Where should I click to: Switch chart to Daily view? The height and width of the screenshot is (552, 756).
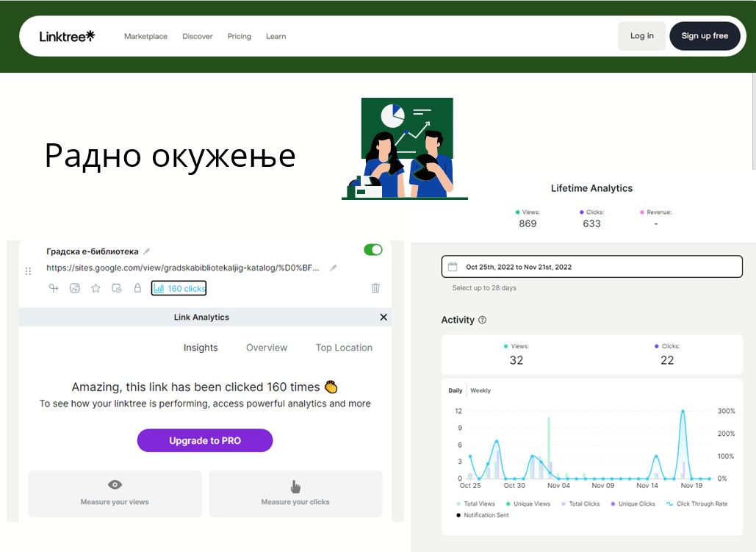(x=456, y=390)
